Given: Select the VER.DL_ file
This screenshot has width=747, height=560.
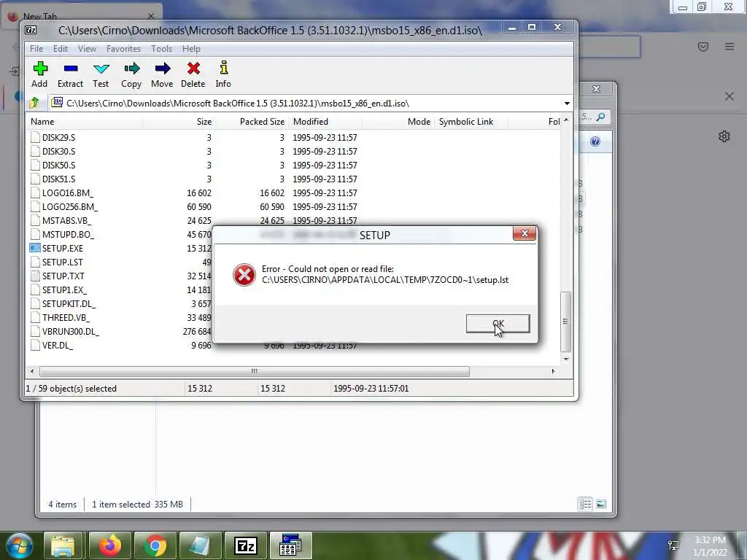Looking at the screenshot, I should (58, 345).
